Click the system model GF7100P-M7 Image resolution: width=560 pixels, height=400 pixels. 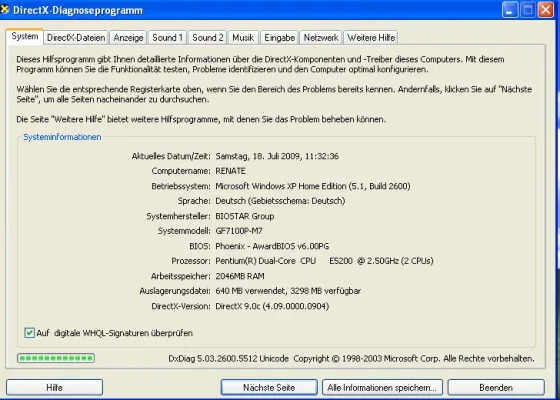(x=239, y=231)
